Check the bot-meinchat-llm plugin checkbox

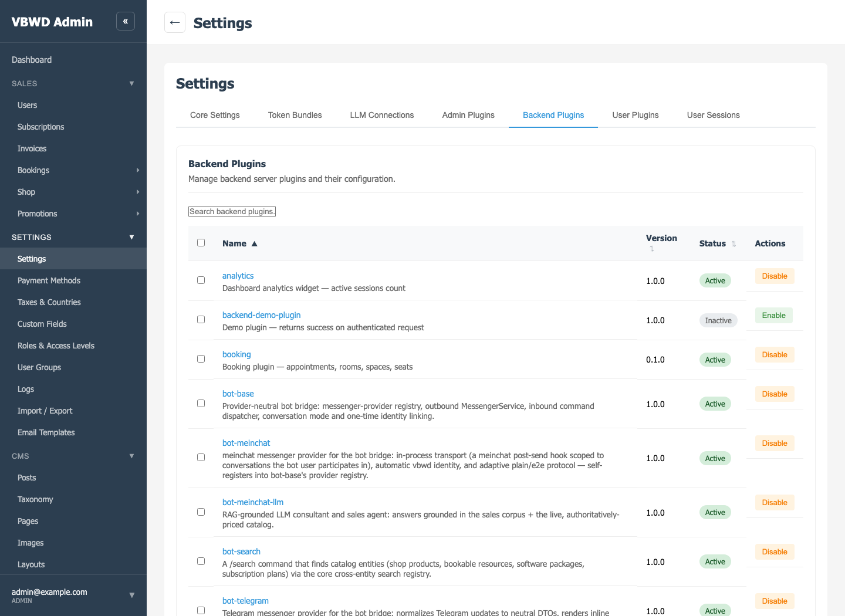tap(201, 512)
